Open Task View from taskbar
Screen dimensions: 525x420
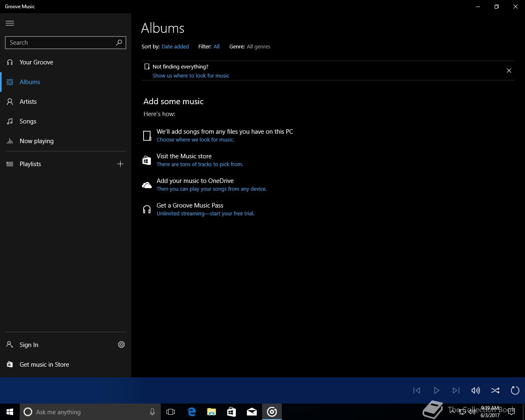(171, 412)
